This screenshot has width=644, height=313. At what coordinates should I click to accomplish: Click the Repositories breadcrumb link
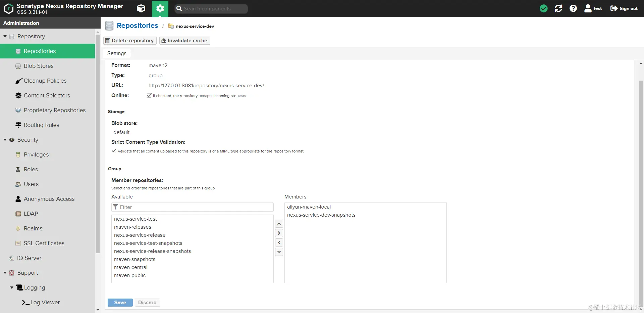[137, 26]
